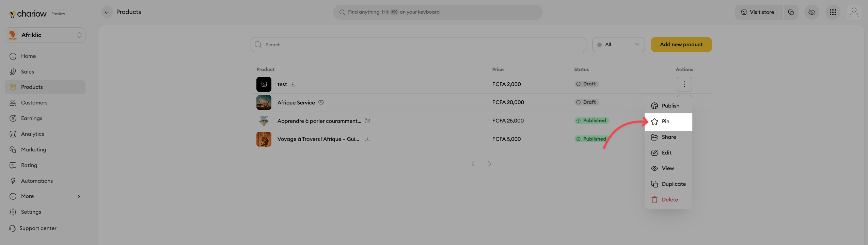Open the All status filter dropdown
Image resolution: width=868 pixels, height=245 pixels.
[x=618, y=45]
